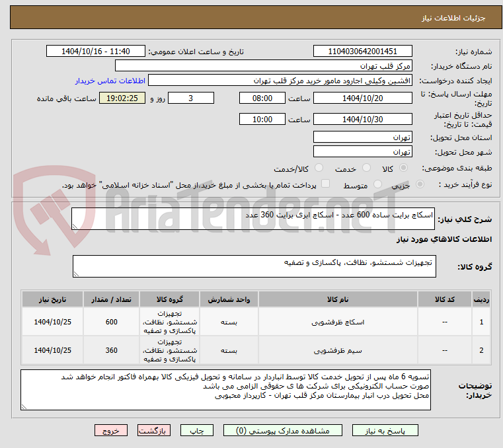Click the resize handle of توضیحات خریدار box

[24, 406]
